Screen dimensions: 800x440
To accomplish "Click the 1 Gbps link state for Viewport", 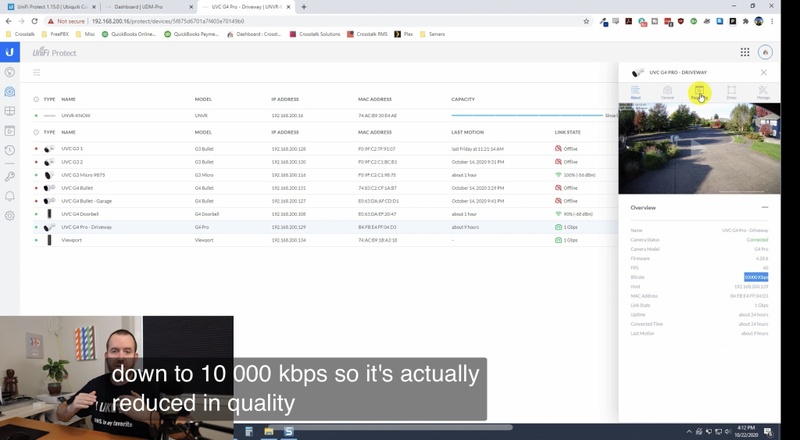I will click(x=566, y=240).
